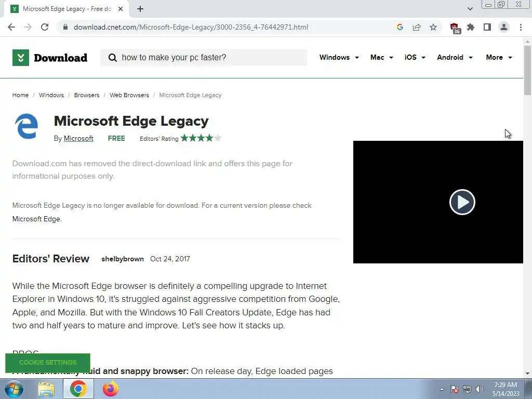Screen dimensions: 532x399
Task: Open the Windows Start button
Action: click(14, 389)
